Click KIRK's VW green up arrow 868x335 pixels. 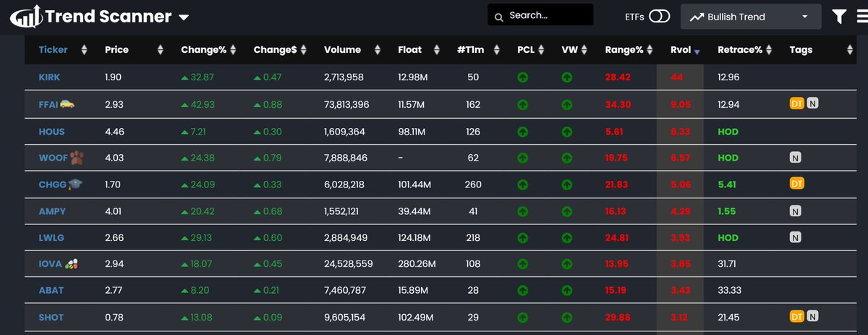(x=566, y=77)
